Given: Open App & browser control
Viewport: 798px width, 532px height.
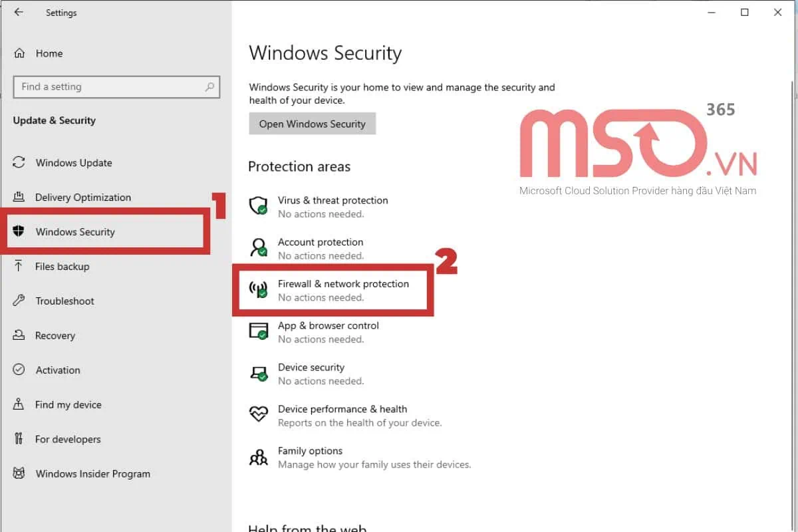Looking at the screenshot, I should (329, 326).
